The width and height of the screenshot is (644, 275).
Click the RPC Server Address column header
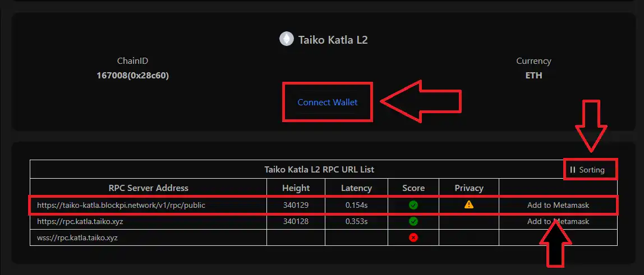(x=149, y=188)
